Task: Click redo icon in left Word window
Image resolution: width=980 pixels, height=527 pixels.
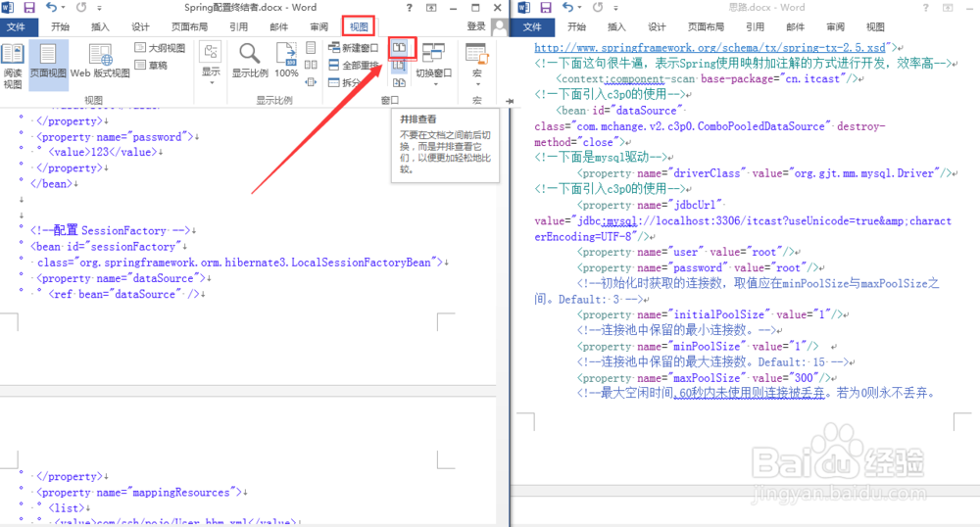Action: tap(81, 8)
